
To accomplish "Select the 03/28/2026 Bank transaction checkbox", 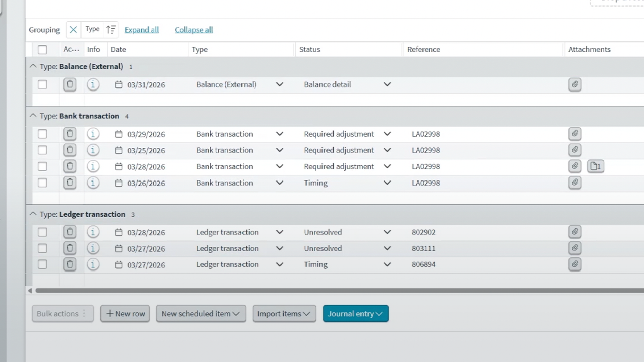I will click(x=42, y=166).
